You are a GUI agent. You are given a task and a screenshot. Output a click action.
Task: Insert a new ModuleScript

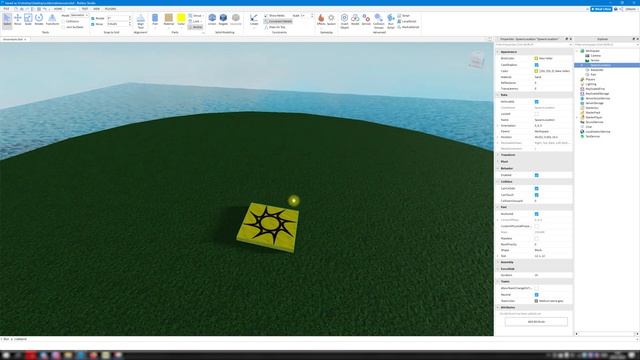pyautogui.click(x=408, y=27)
